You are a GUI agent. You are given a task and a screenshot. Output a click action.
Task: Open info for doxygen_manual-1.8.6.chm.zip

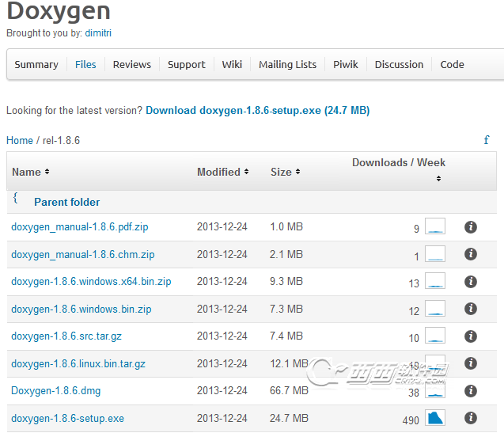471,254
